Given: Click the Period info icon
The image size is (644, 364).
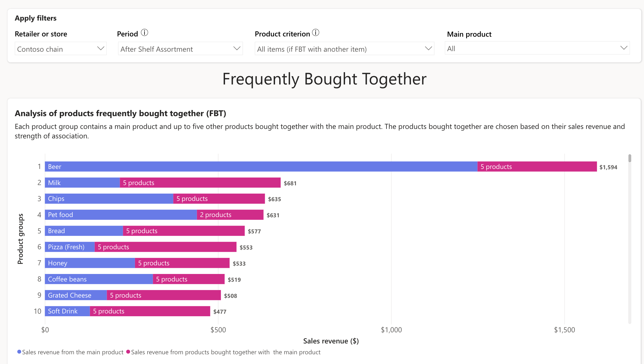Looking at the screenshot, I should pos(144,32).
